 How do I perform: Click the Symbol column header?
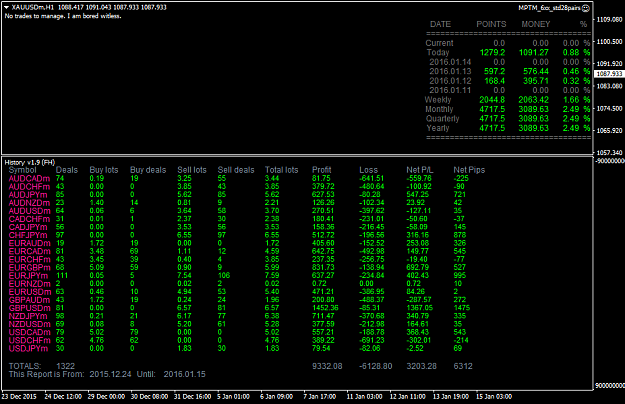(23, 170)
